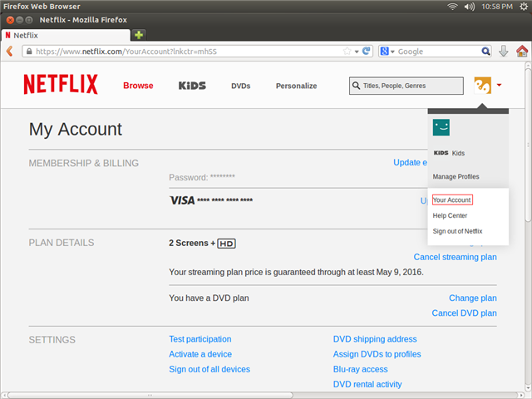Viewport: 532px width, 399px height.
Task: Open the Wi-Fi network indicator
Action: point(452,6)
